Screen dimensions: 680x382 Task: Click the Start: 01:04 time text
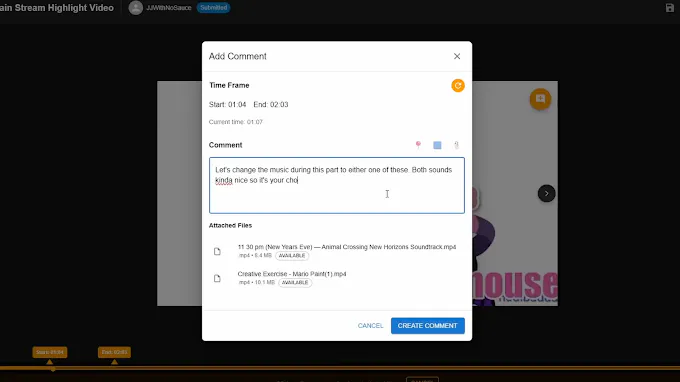coord(227,104)
